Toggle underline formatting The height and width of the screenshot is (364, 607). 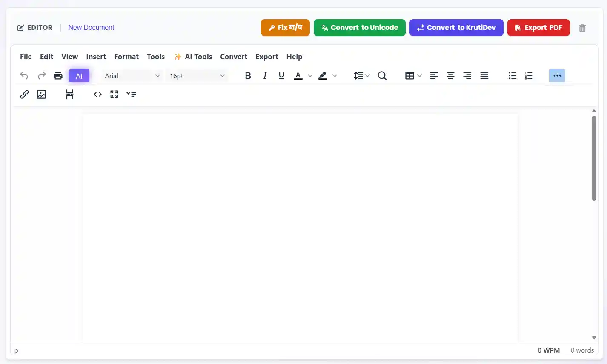coord(281,76)
